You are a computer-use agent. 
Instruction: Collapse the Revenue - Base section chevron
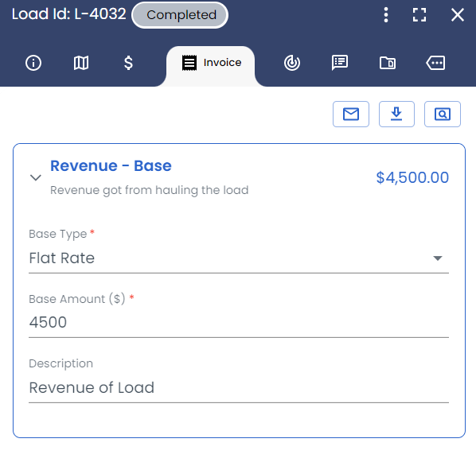[x=36, y=177]
